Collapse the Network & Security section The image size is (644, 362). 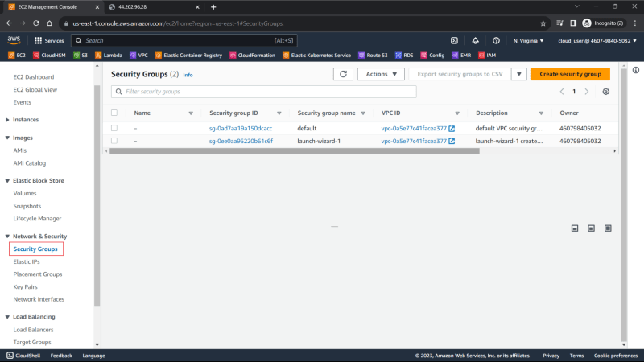(7, 237)
